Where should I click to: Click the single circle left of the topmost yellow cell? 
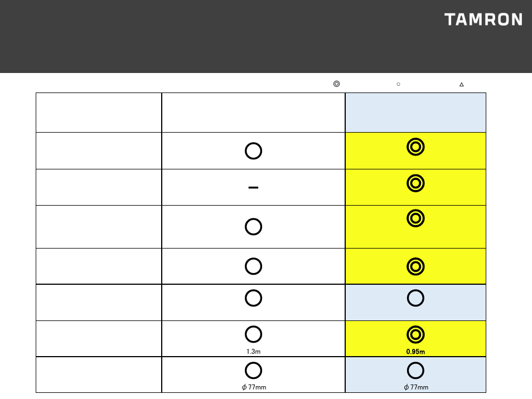253,151
